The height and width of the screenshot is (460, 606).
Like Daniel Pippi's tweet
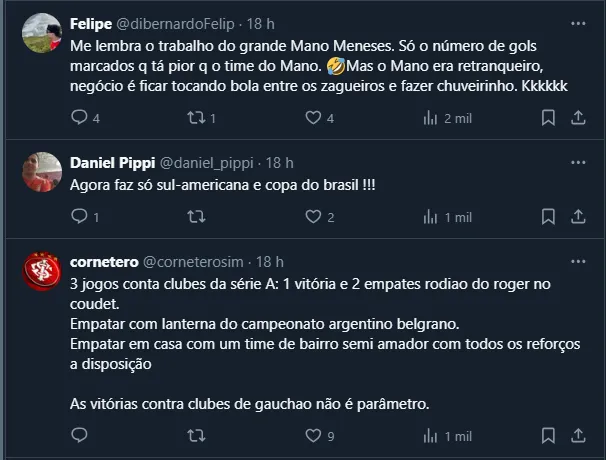pyautogui.click(x=314, y=217)
